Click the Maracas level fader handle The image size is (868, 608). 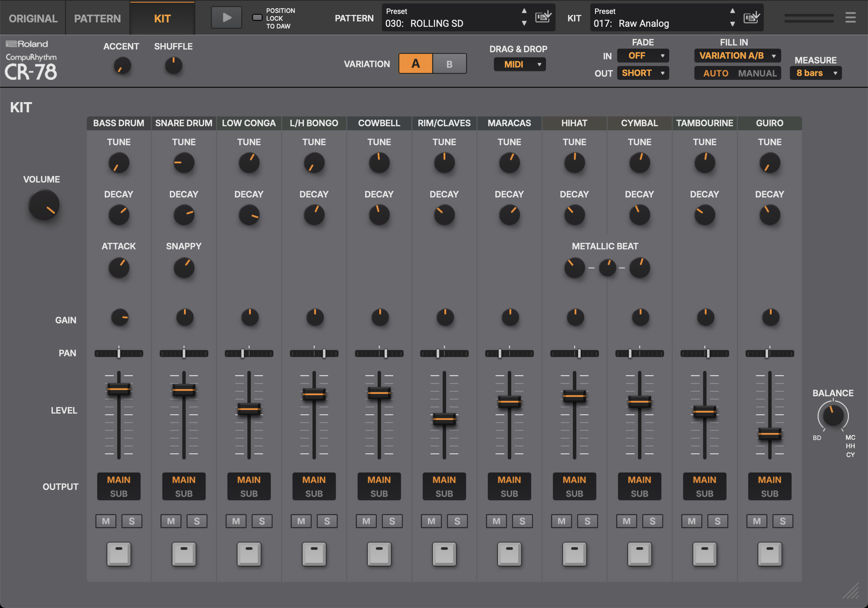click(509, 401)
